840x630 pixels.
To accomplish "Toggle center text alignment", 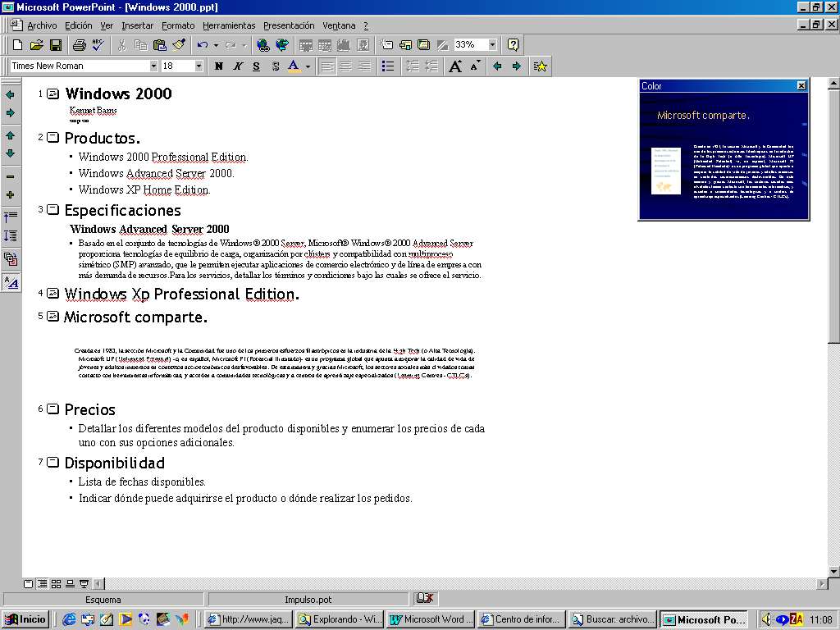I will pyautogui.click(x=345, y=66).
